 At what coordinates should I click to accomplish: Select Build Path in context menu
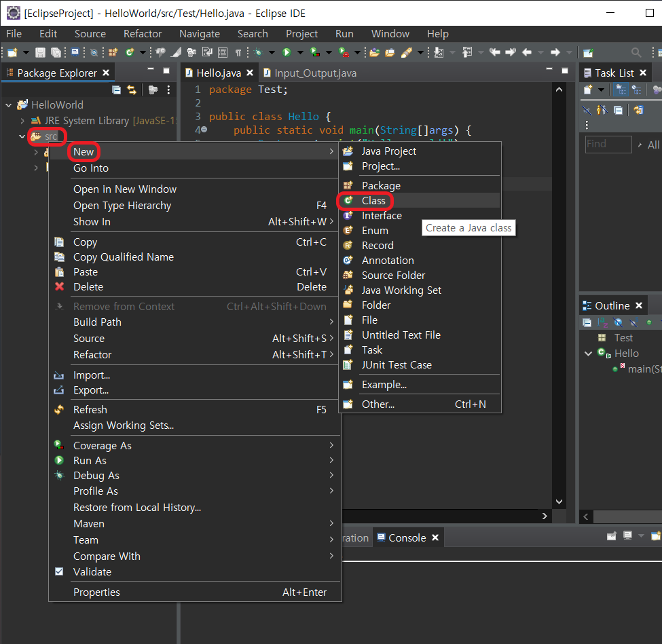(x=195, y=322)
